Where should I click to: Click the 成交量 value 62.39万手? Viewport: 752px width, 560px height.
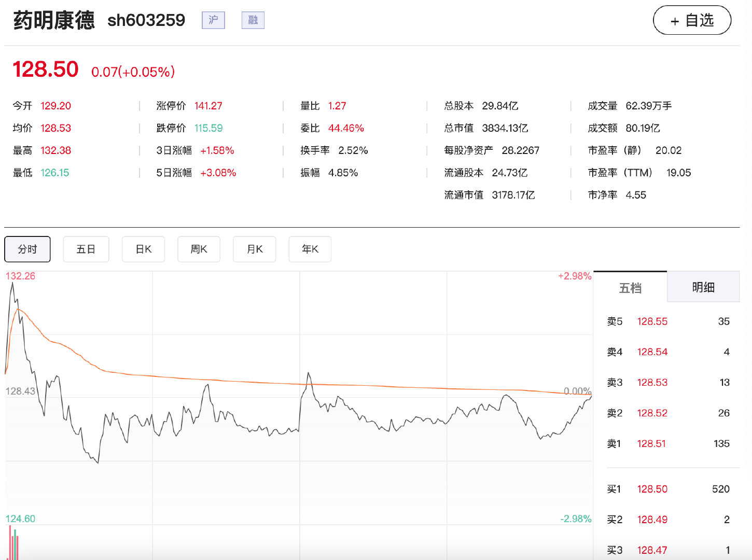click(649, 106)
